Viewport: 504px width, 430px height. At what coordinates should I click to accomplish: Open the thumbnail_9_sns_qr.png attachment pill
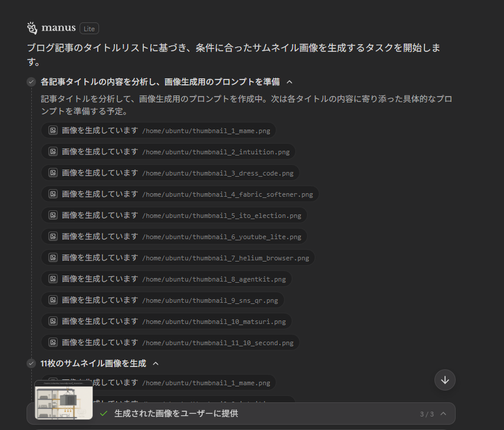click(165, 300)
